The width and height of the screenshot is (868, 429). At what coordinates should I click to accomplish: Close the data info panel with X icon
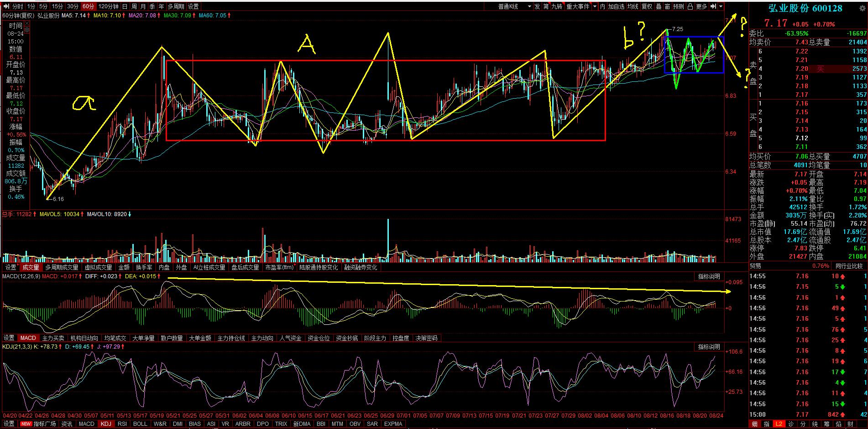coord(27,24)
